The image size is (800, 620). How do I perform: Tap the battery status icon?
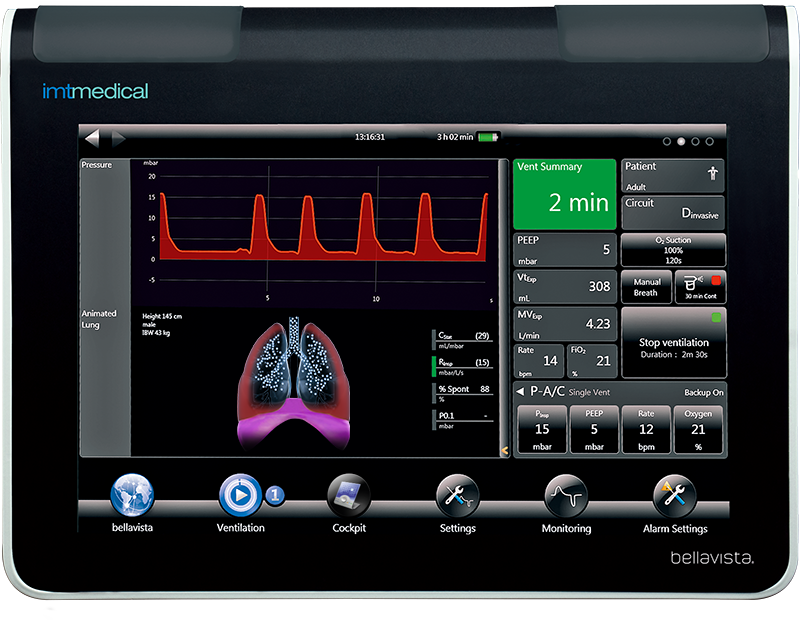click(489, 137)
